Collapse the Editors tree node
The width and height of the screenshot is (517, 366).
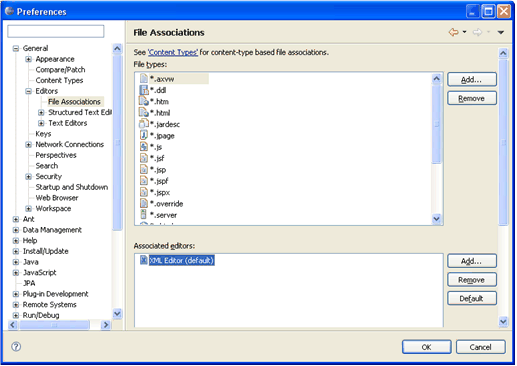coord(29,91)
